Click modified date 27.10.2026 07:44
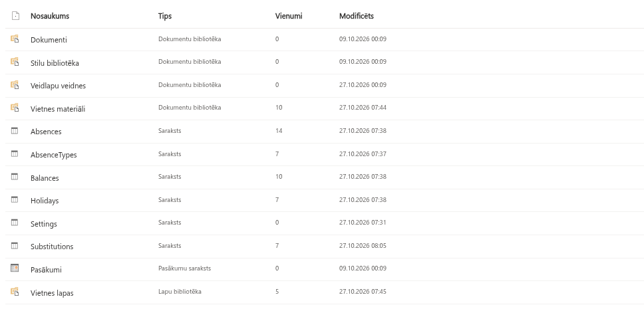Viewport: 644px width, 309px height. pos(363,108)
